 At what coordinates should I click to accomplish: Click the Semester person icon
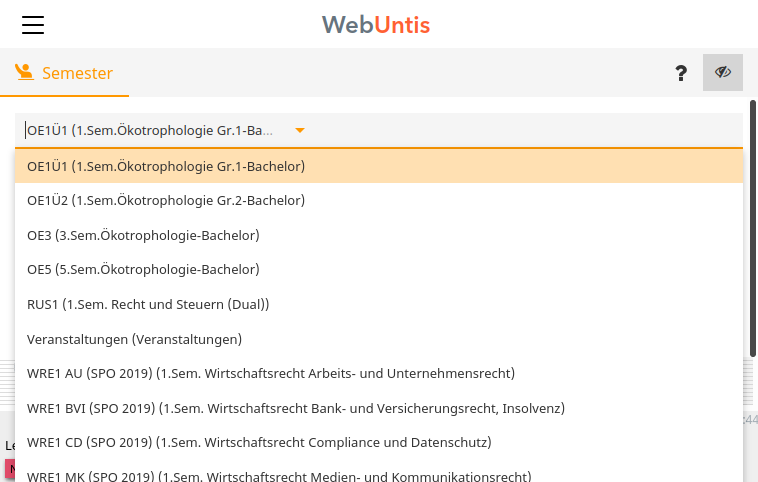pos(25,72)
